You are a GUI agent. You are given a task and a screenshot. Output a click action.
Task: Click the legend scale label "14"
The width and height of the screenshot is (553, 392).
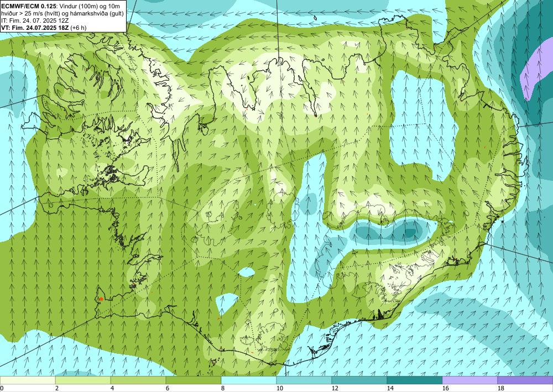(390, 389)
